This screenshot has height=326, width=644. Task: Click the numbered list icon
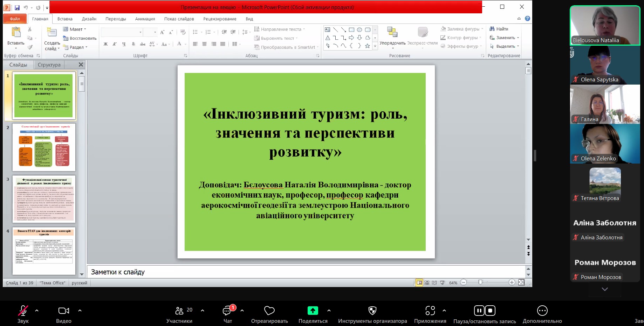[x=208, y=32]
